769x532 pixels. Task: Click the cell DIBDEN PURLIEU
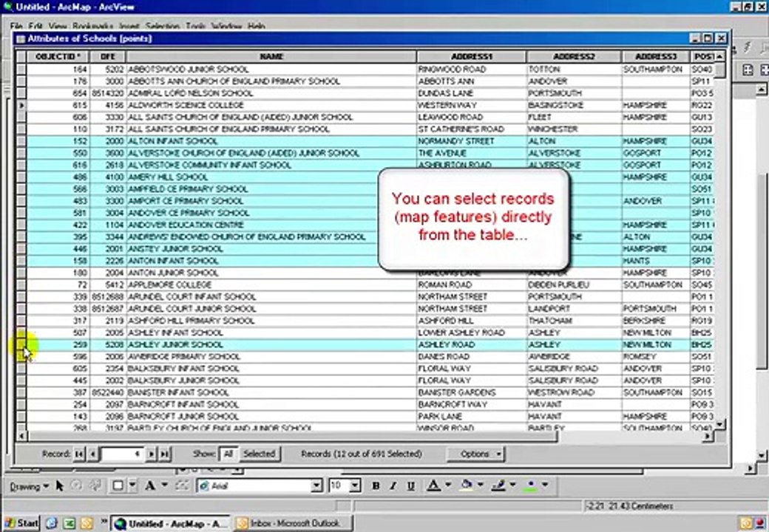point(574,285)
